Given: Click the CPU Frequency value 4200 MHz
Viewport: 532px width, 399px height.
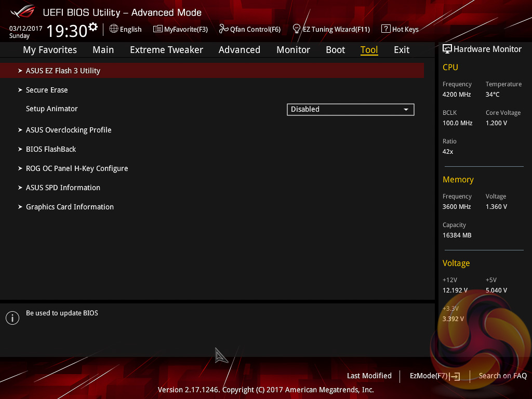Looking at the screenshot, I should click(x=457, y=95).
